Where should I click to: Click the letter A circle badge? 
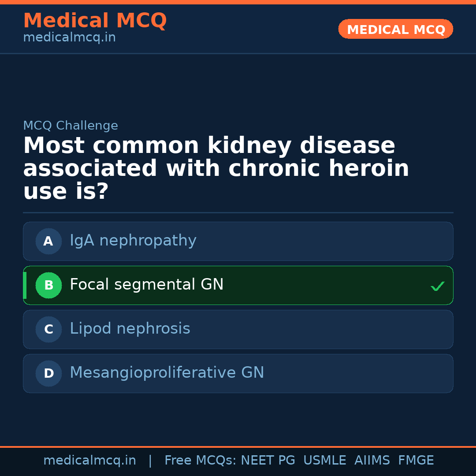click(x=48, y=241)
